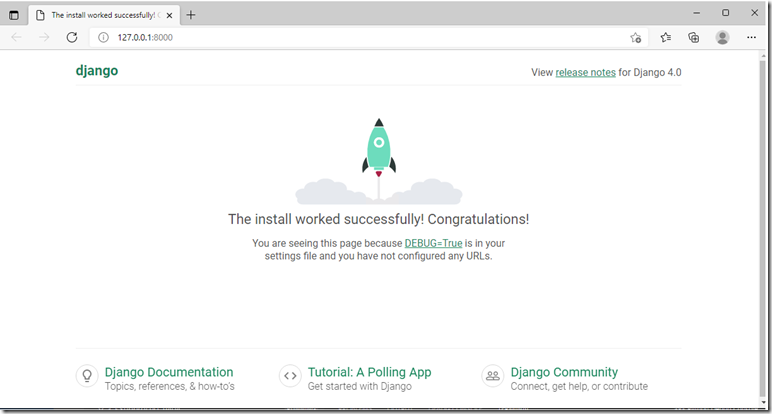Click 'Topics, references, & how-to's' text
Image resolution: width=772 pixels, height=414 pixels.
pyautogui.click(x=169, y=386)
